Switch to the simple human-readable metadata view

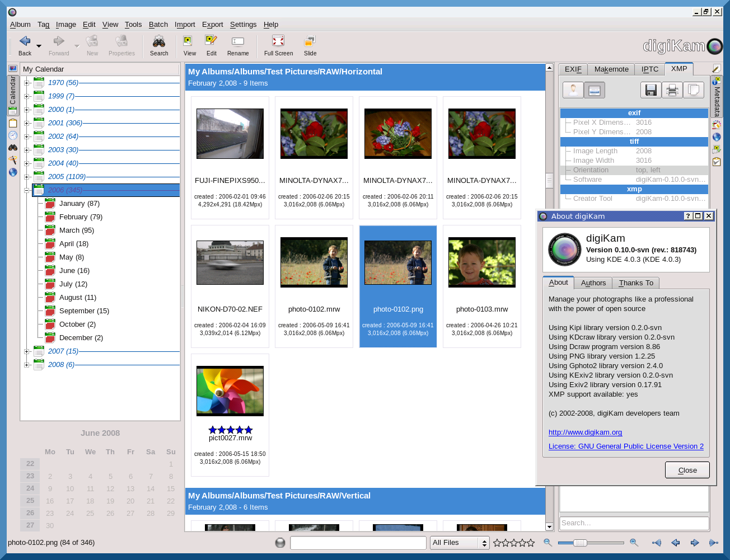point(573,90)
